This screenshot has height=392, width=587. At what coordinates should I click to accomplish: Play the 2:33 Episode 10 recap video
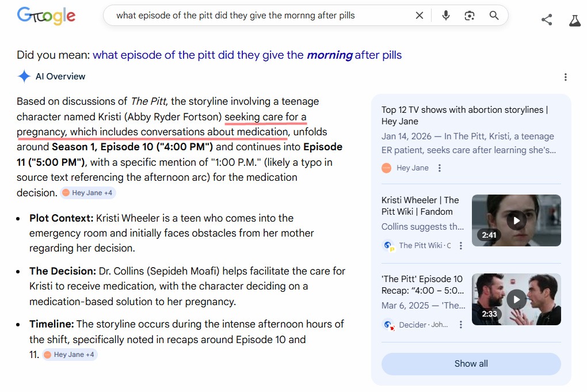(516, 299)
